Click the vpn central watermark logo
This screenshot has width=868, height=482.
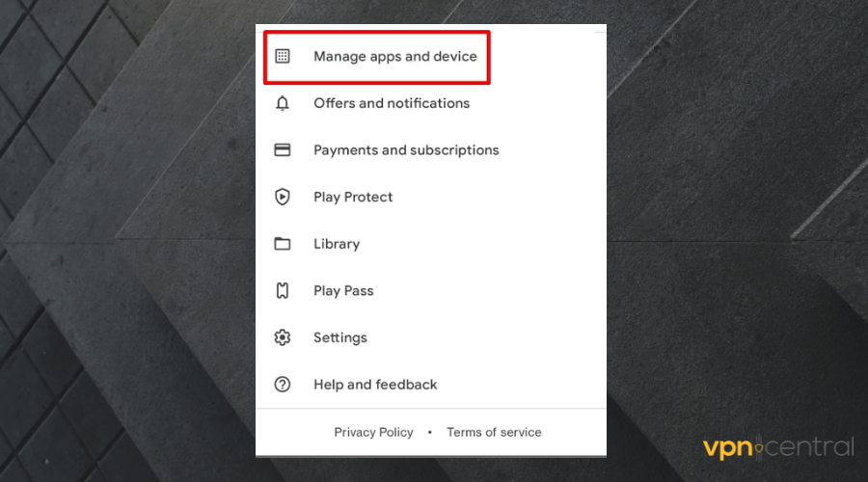(776, 448)
